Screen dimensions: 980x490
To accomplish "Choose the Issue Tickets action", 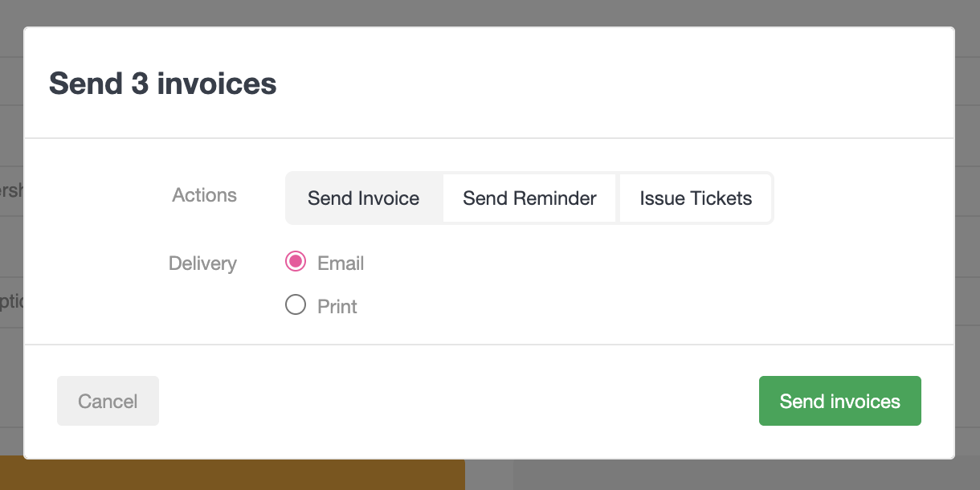I will click(696, 198).
